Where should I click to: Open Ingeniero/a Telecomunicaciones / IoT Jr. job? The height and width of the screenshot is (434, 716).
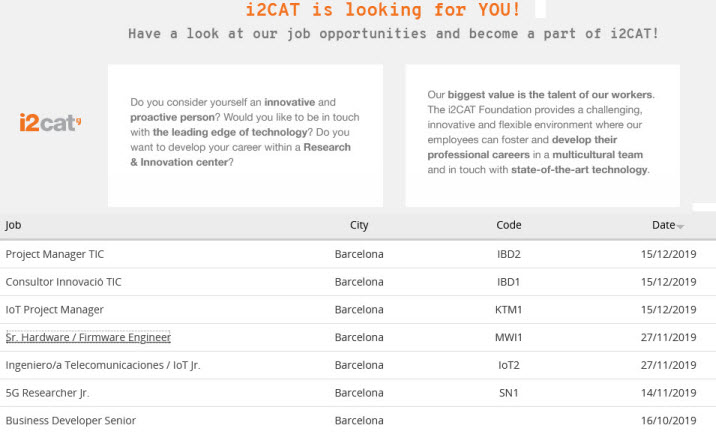coord(103,365)
